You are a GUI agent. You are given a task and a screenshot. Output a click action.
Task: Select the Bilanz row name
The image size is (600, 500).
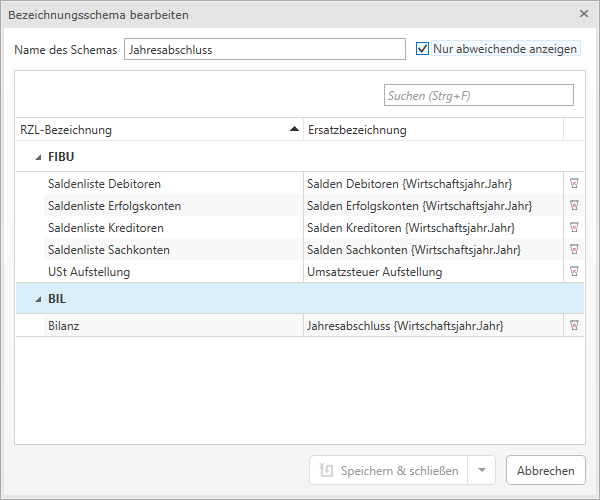(65, 326)
